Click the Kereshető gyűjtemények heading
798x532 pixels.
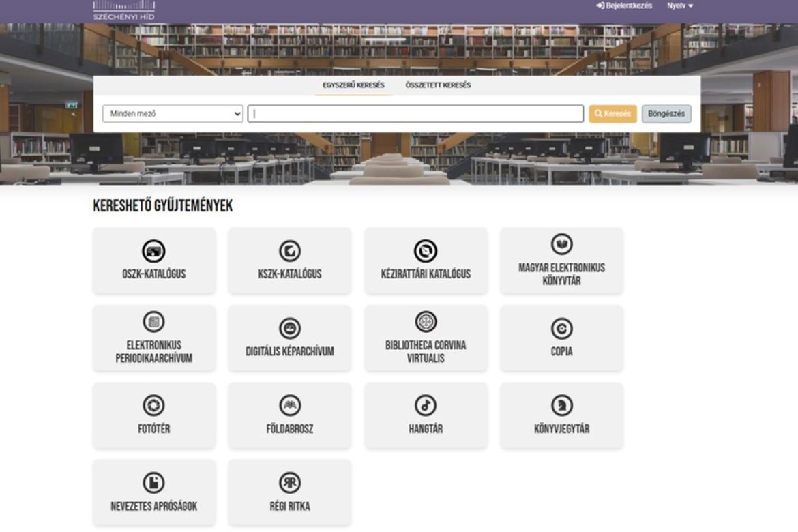[x=163, y=206]
